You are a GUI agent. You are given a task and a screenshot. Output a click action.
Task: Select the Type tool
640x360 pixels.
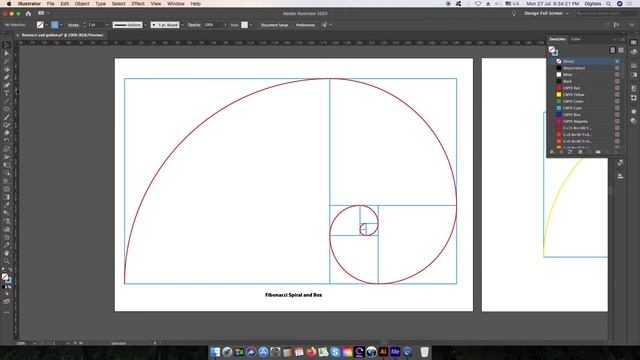[x=7, y=93]
